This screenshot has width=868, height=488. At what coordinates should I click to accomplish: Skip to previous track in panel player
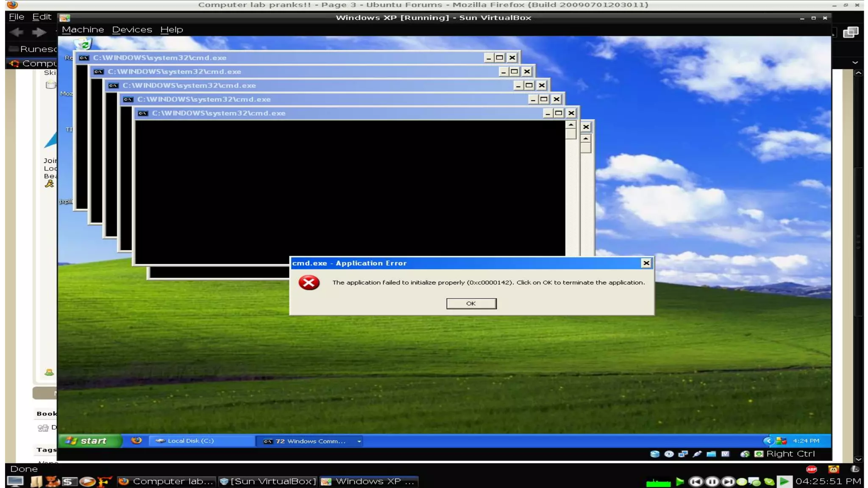[x=696, y=481]
